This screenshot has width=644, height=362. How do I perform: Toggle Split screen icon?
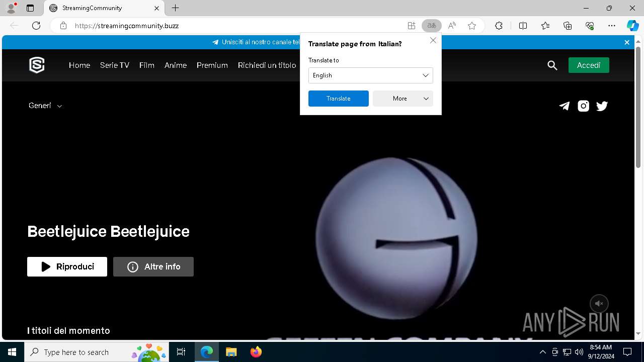(x=523, y=26)
